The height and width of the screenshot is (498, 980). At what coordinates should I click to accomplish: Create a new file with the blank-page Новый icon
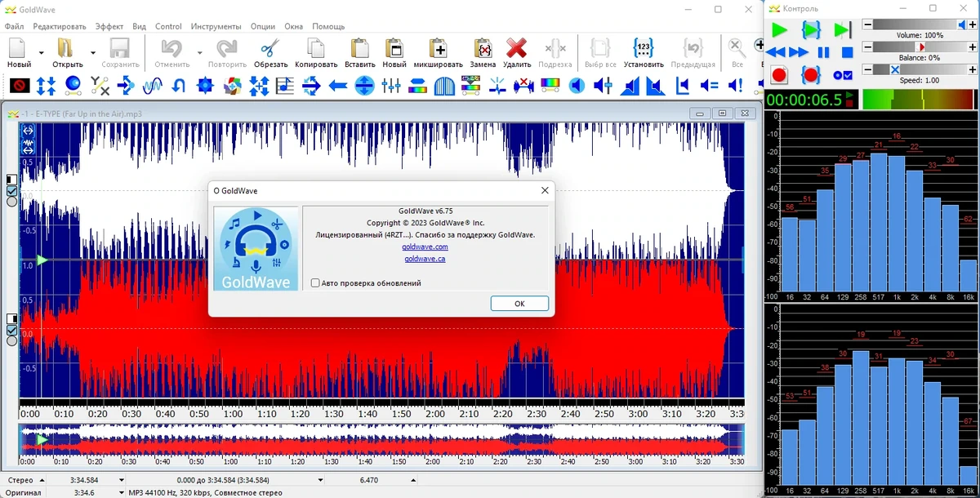click(18, 48)
